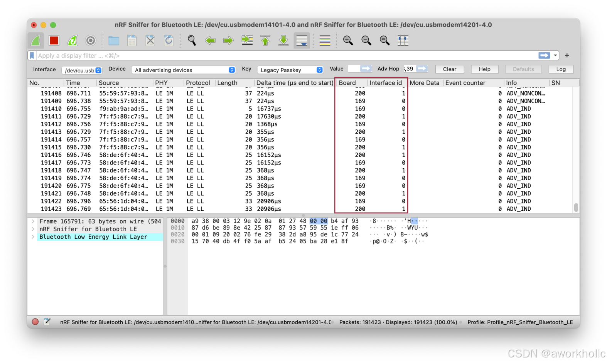This screenshot has width=607, height=364.
Task: Open display filter history dropdown
Action: (x=555, y=55)
